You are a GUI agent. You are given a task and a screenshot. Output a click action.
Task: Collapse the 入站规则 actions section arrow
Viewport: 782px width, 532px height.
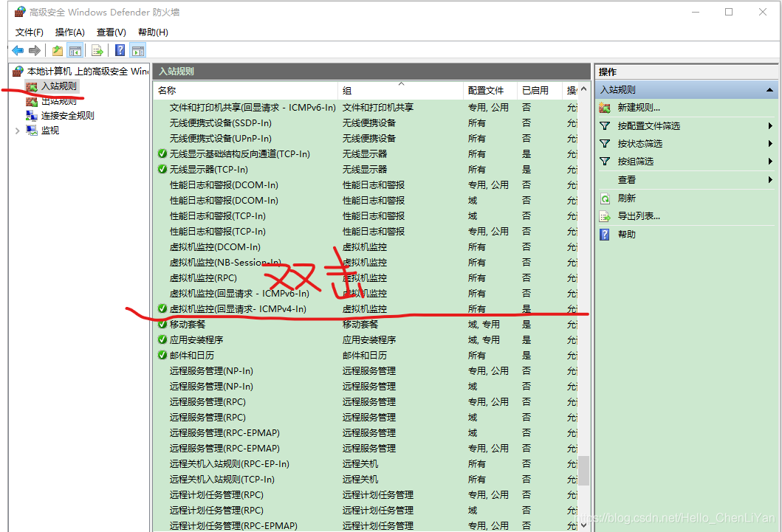tap(769, 90)
